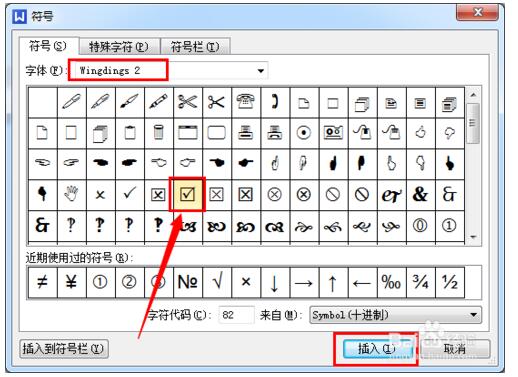The image size is (518, 377).
Task: Choose the cassette tape symbol
Action: [333, 132]
